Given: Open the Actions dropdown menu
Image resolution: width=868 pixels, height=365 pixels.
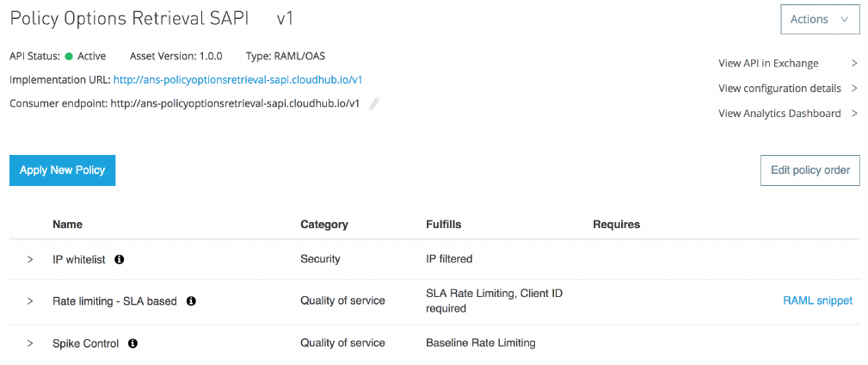Looking at the screenshot, I should point(819,19).
